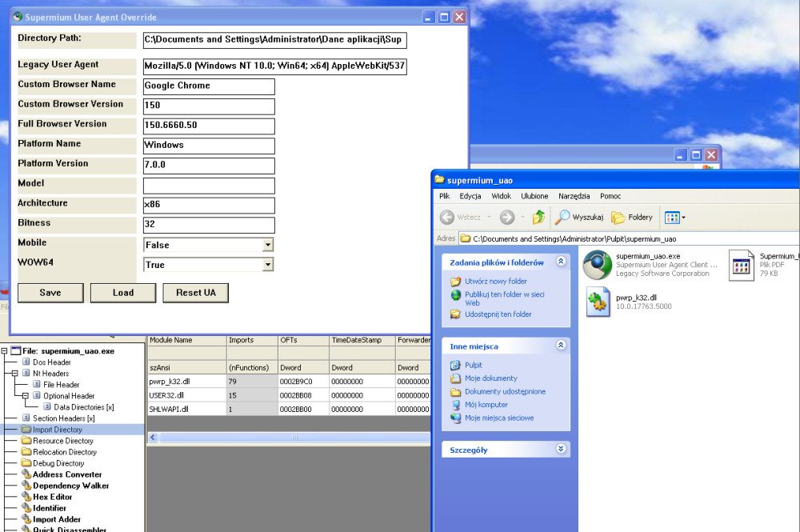Collapse the Nt Headers tree node
Screen dimensions: 800x532
(x=14, y=374)
